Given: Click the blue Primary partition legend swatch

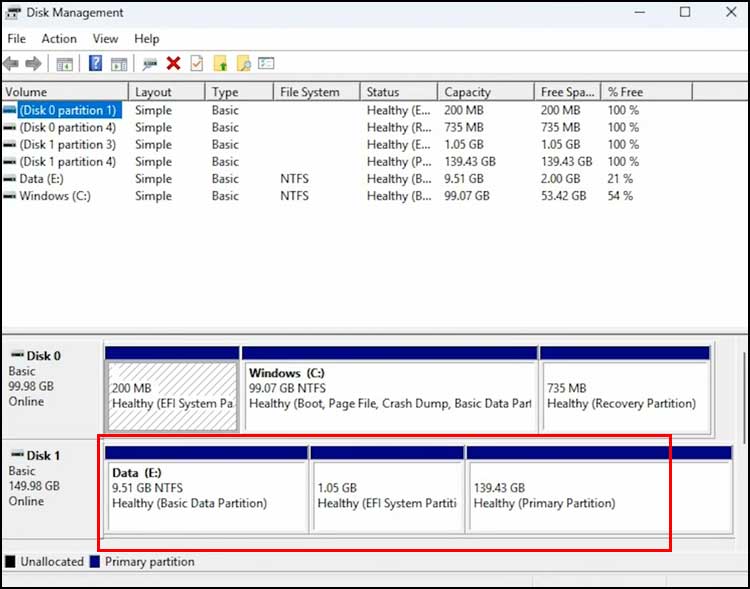Looking at the screenshot, I should coord(95,562).
